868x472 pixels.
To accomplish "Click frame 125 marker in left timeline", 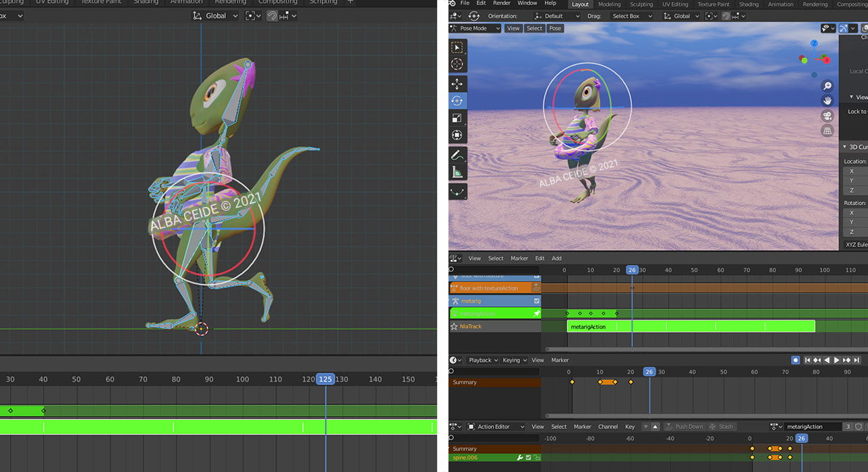I will [325, 379].
